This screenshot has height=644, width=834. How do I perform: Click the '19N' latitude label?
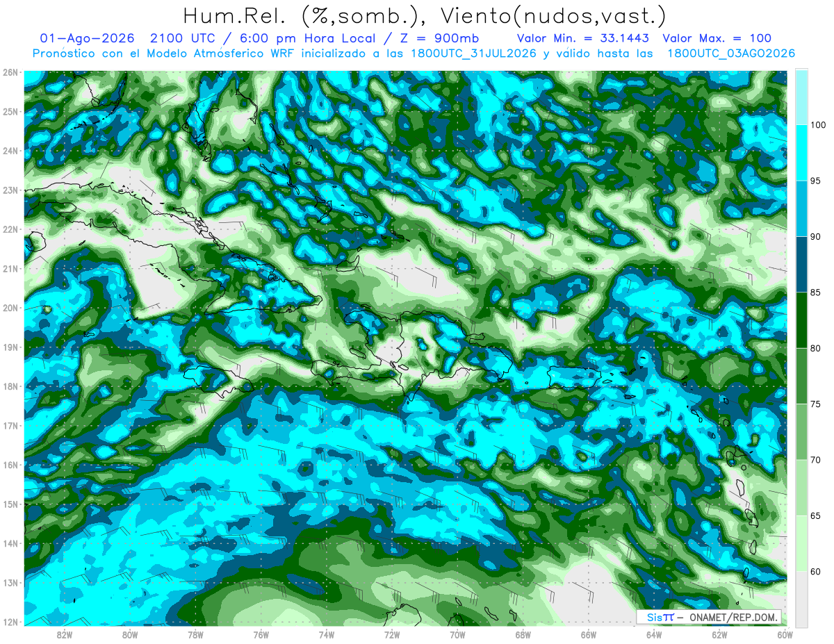10,347
